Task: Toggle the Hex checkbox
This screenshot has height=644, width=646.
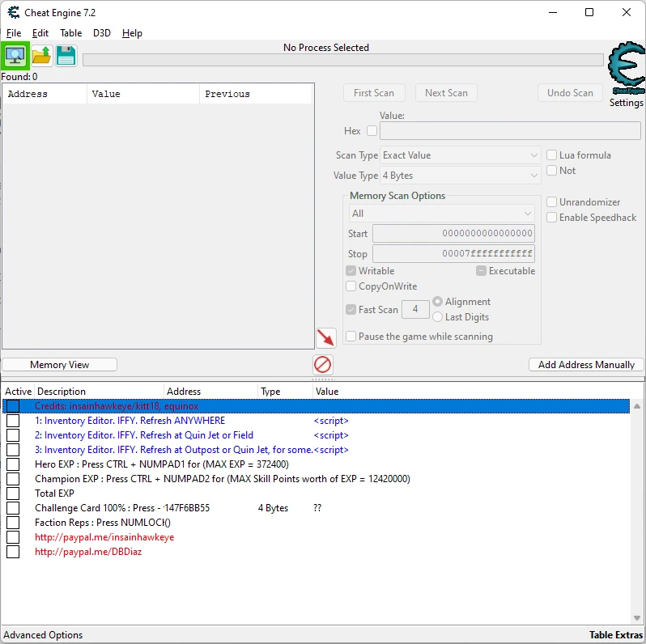Action: pos(372,131)
